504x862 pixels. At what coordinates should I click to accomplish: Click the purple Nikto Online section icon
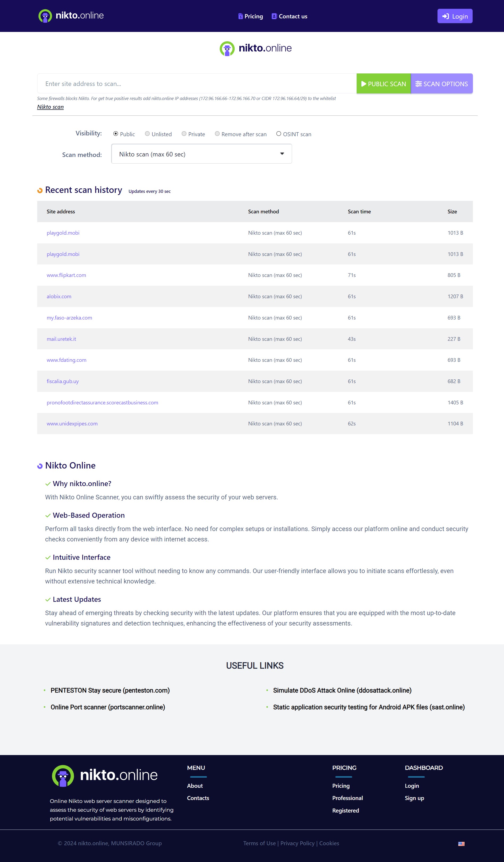[40, 466]
